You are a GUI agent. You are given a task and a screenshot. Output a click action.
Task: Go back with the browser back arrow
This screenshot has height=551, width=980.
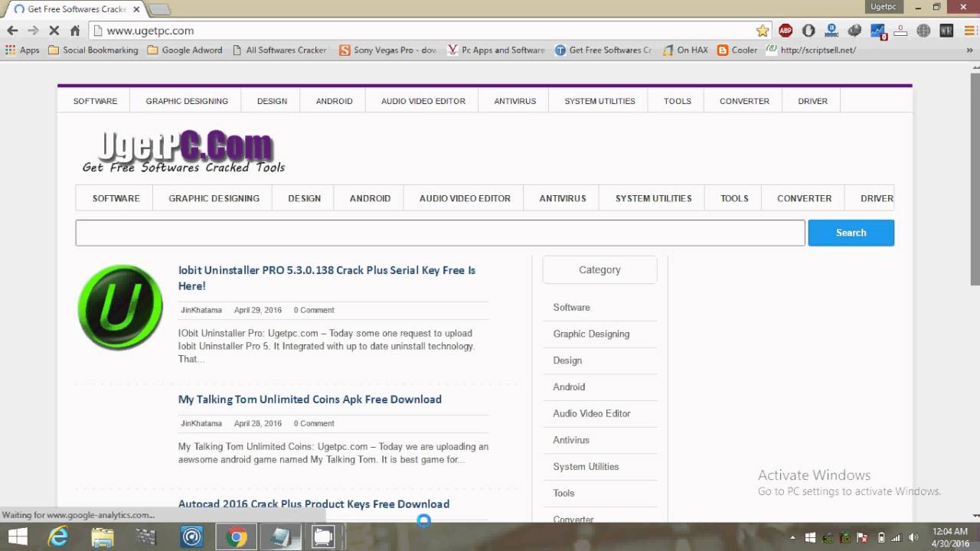click(12, 31)
